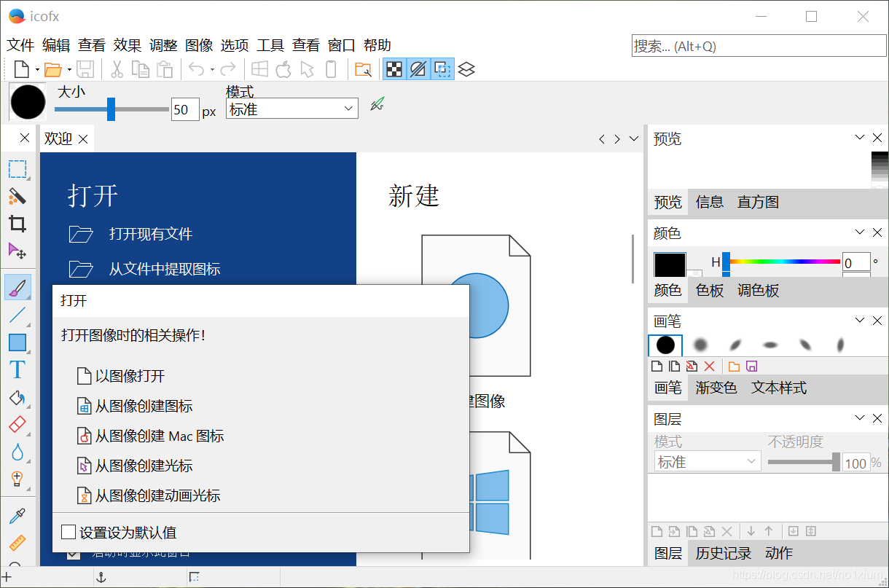Toggle the selection overlay toolbar button

(442, 69)
